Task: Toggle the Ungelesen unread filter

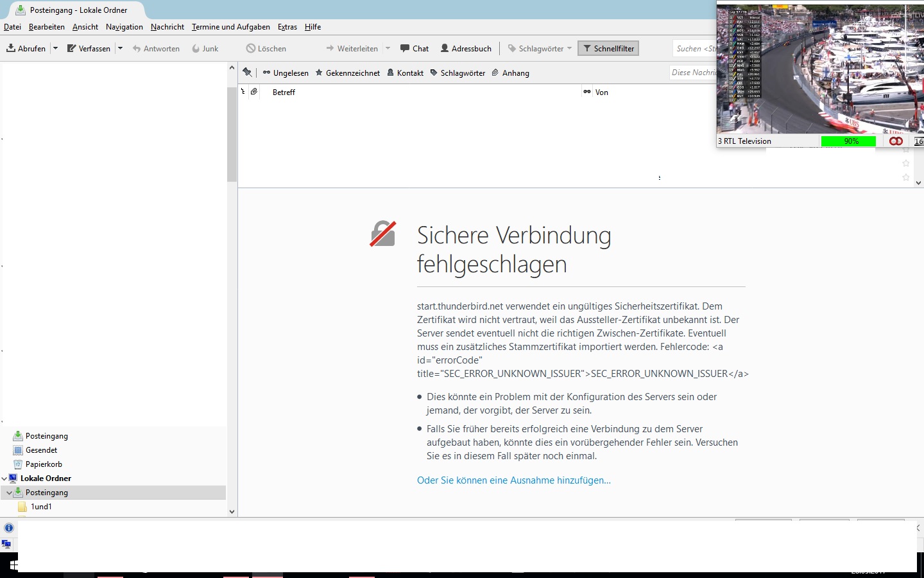Action: point(286,73)
